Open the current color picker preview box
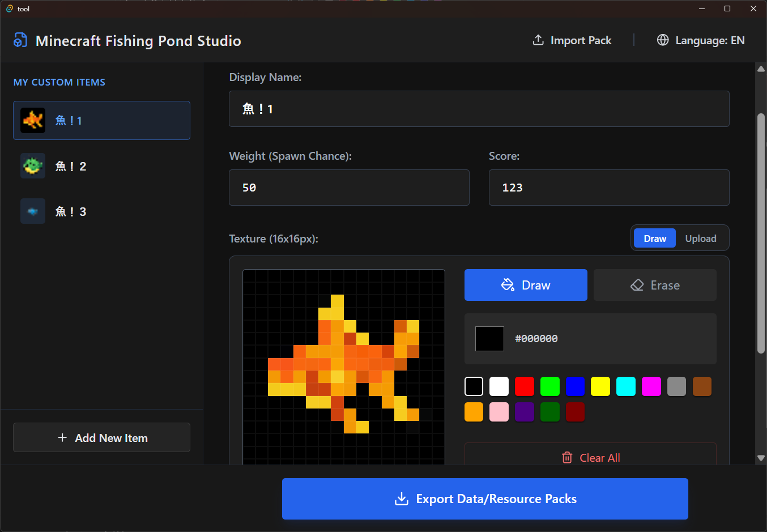 pos(489,338)
